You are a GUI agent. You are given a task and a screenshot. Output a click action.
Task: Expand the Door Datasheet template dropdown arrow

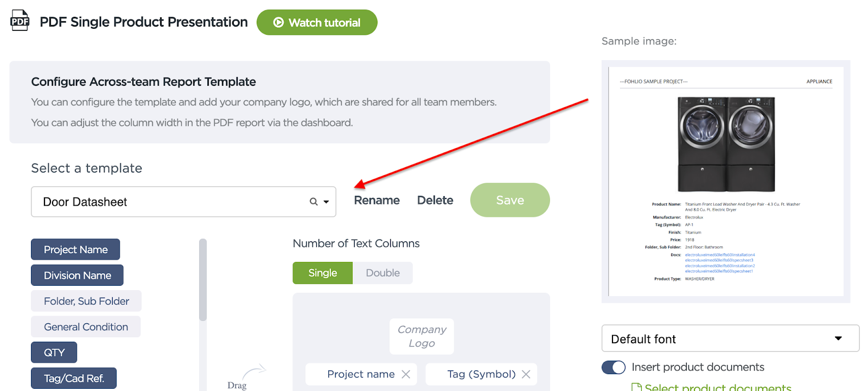coord(326,202)
